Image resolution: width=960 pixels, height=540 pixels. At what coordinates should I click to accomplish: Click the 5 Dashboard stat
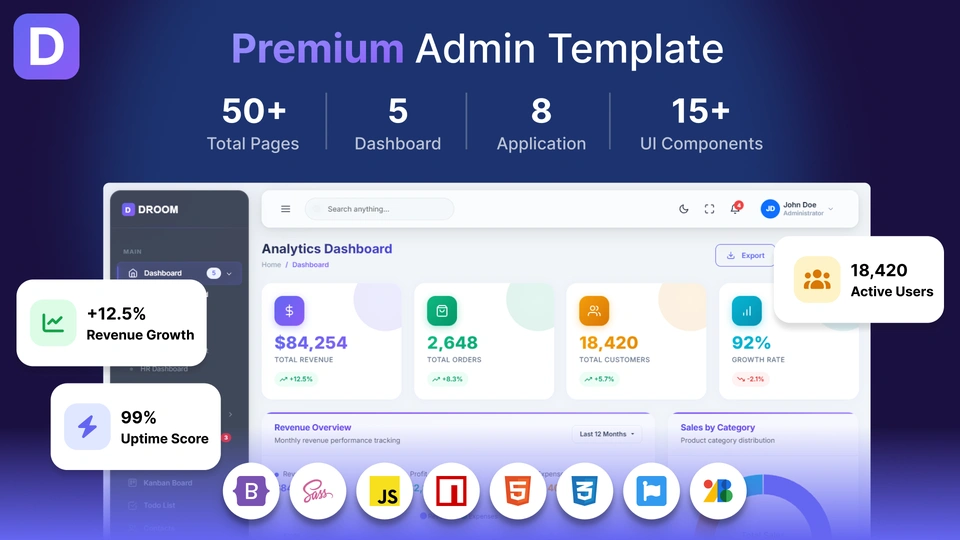(398, 123)
